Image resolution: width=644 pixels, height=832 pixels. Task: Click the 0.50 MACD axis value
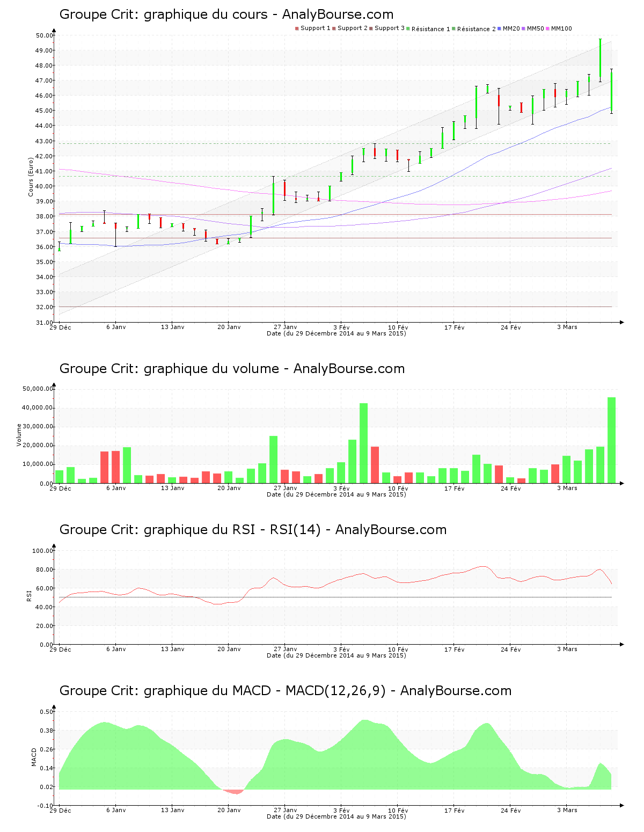click(46, 712)
